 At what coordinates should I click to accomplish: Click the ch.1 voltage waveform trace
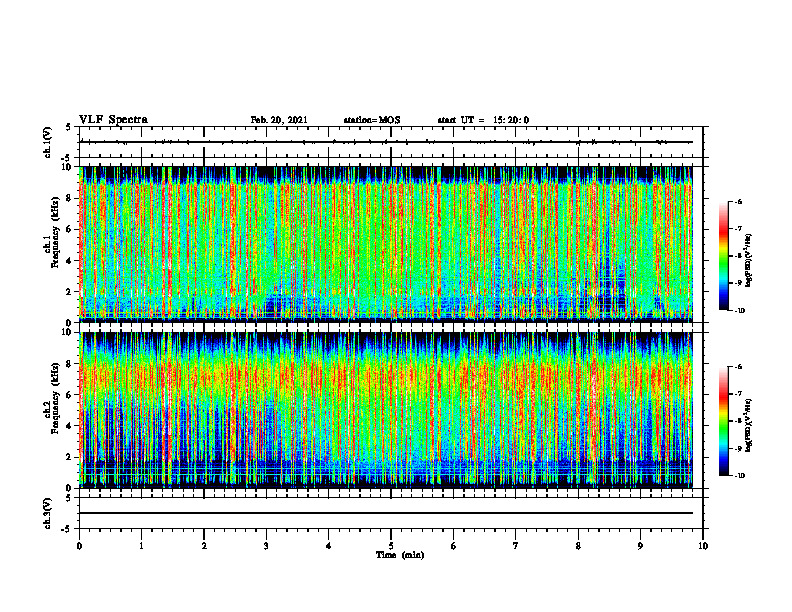click(386, 142)
